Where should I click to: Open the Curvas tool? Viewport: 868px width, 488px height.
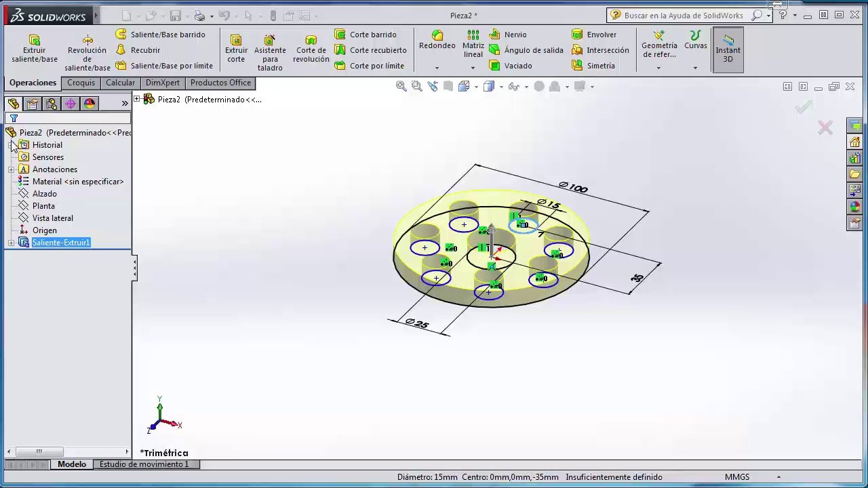pos(695,41)
